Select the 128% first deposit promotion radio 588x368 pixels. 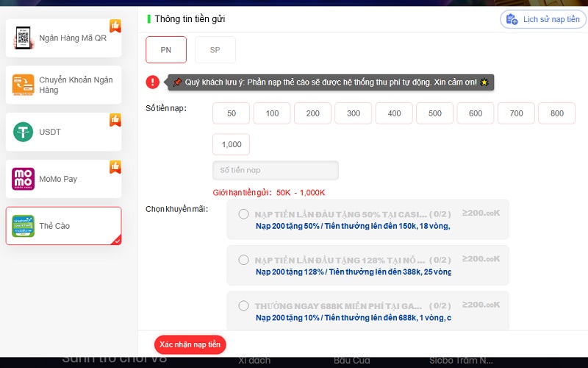point(243,260)
